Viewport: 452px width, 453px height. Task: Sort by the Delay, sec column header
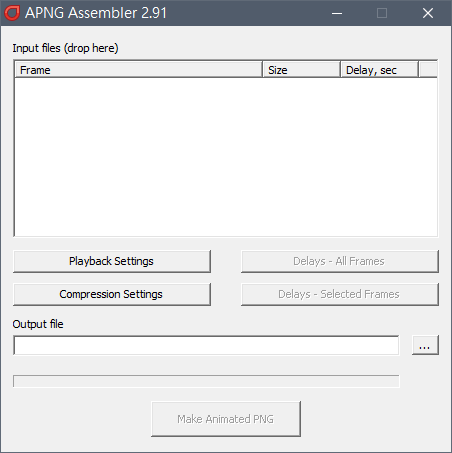(x=379, y=70)
